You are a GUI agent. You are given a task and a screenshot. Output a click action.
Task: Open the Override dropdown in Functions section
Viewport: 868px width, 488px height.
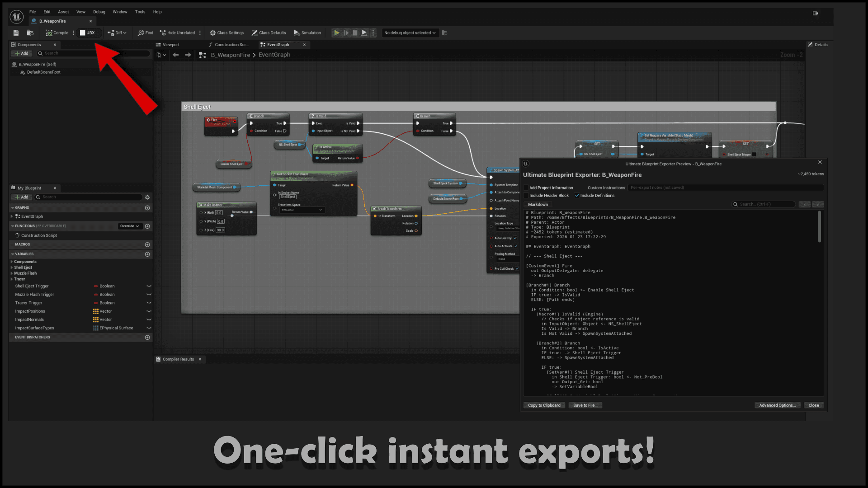pos(130,226)
